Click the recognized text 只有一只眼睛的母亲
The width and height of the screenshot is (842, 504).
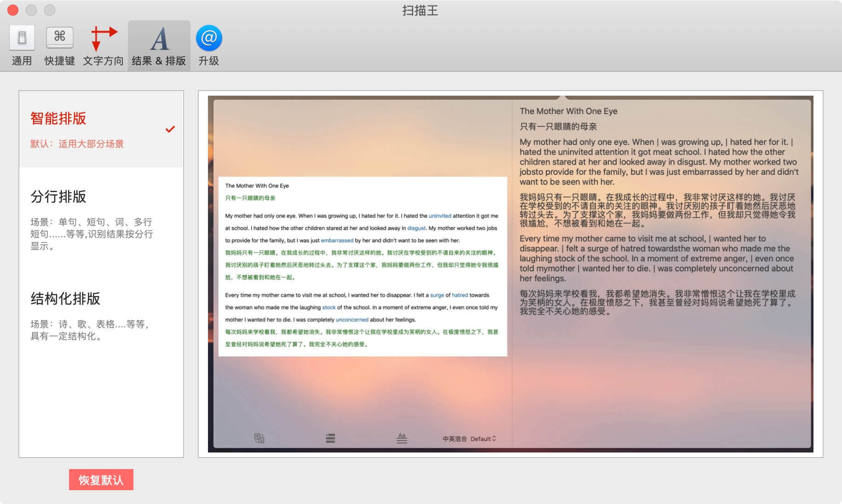pos(558,126)
